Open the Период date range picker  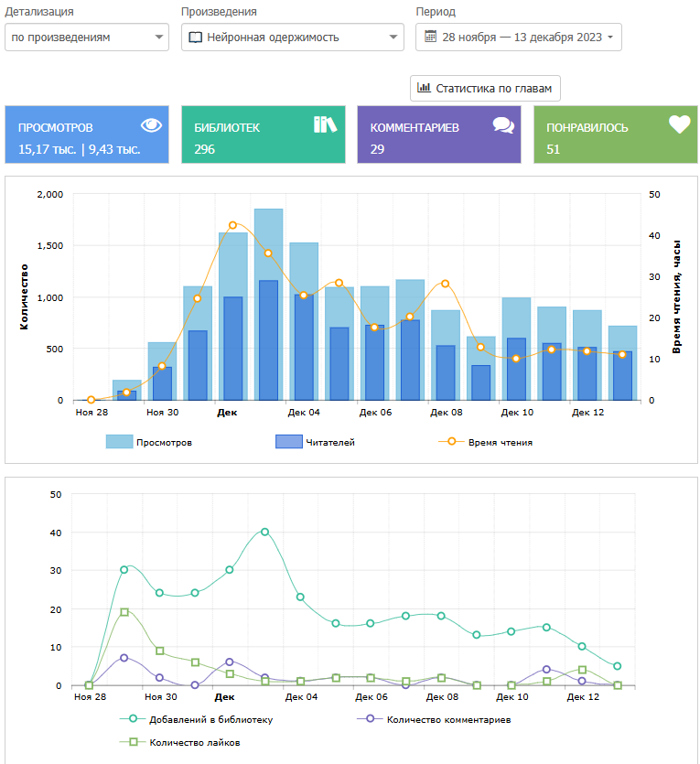pos(518,38)
